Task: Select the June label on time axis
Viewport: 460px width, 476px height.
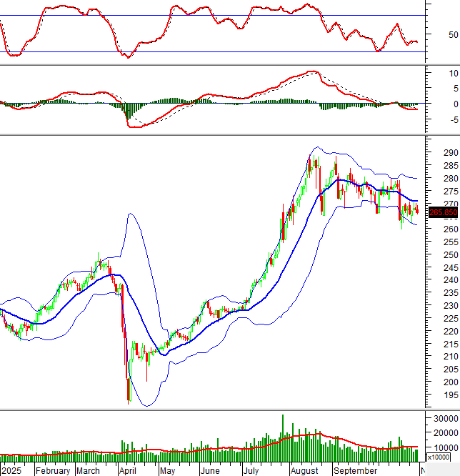Action: click(x=209, y=471)
